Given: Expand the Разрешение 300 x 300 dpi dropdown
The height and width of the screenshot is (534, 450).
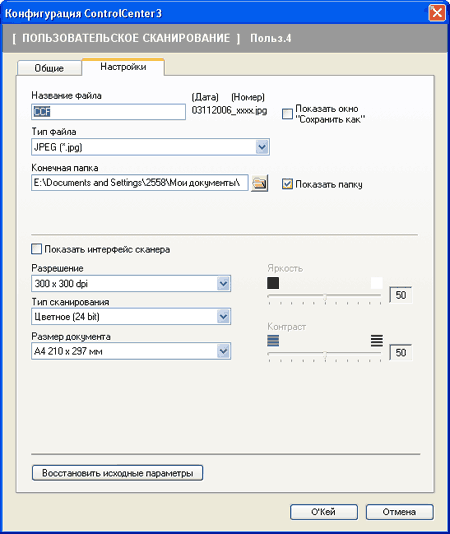Looking at the screenshot, I should (x=223, y=283).
